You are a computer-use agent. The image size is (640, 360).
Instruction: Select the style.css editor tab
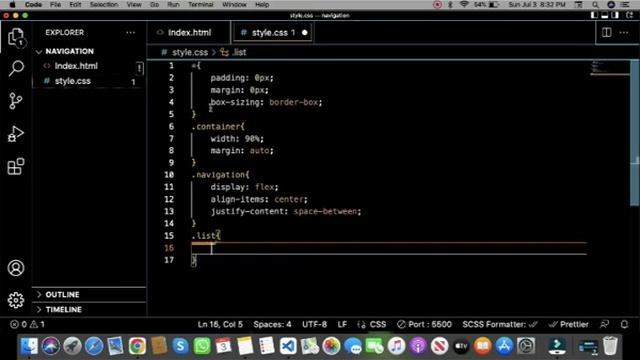click(x=273, y=33)
